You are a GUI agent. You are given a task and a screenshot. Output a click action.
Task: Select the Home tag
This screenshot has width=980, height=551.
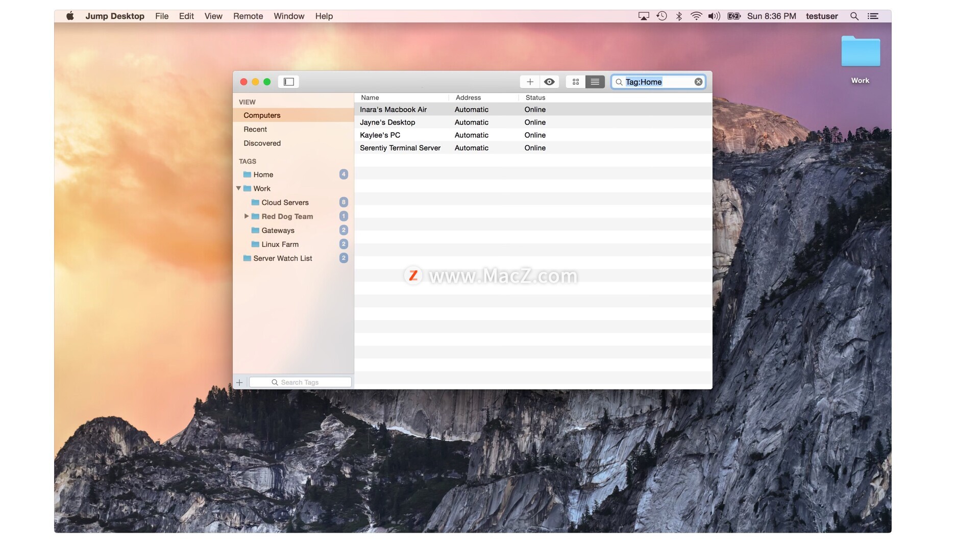293,174
